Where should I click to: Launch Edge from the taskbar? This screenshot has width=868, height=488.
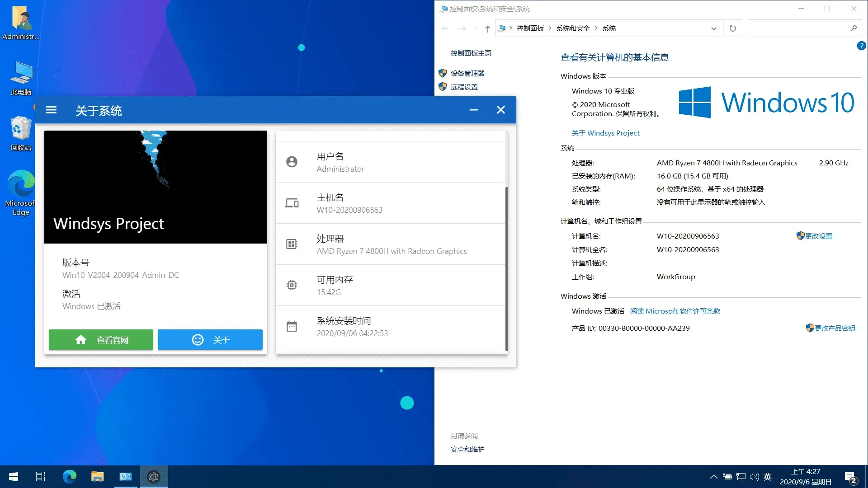tap(69, 477)
